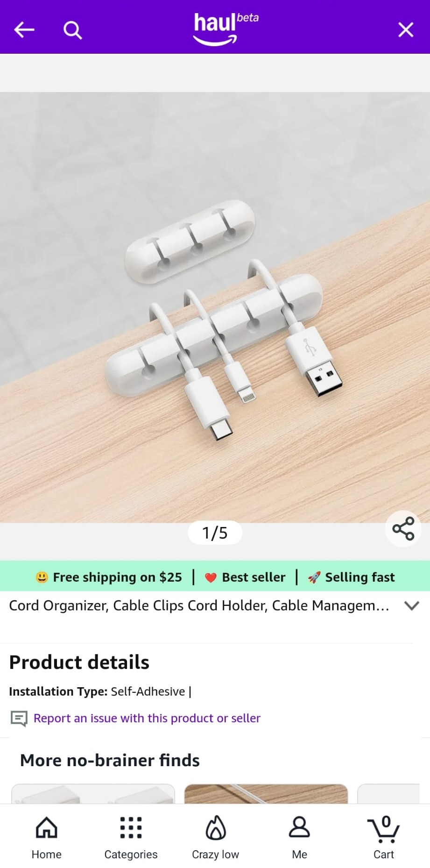430x868 pixels.
Task: Open the Cart with 0 items
Action: point(384,838)
